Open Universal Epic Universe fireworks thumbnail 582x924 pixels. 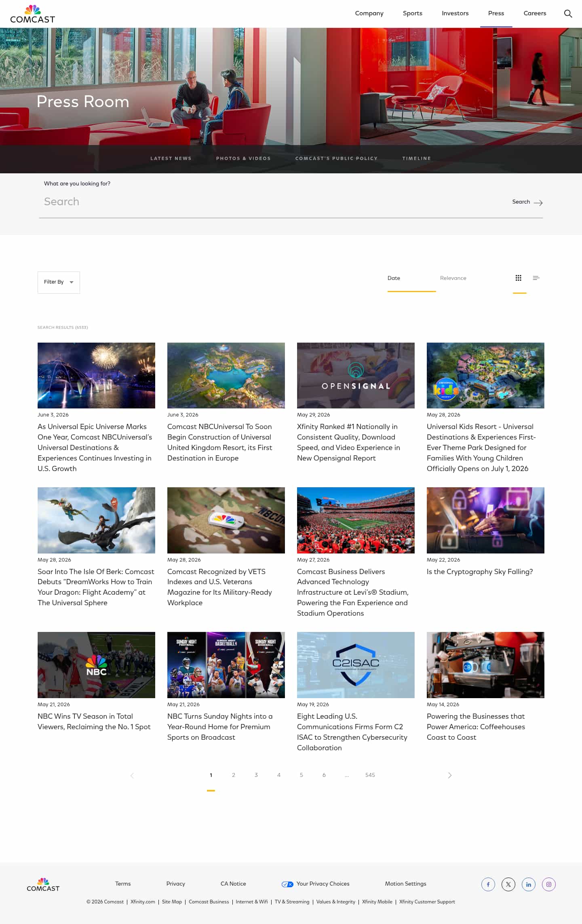pyautogui.click(x=96, y=375)
